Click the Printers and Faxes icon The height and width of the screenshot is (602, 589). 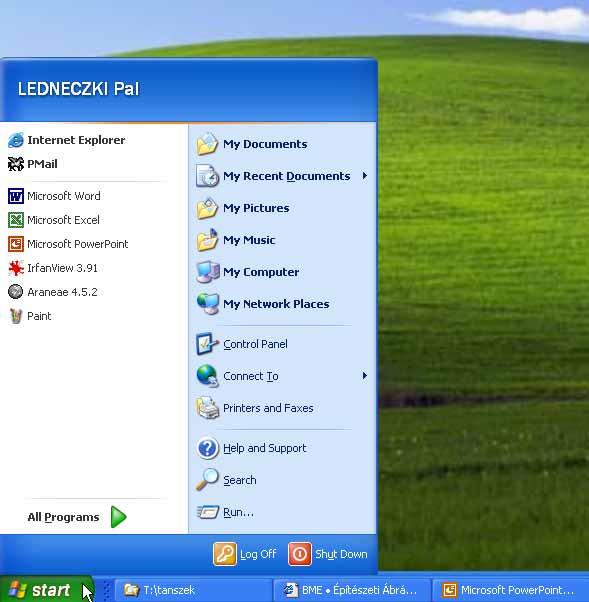point(207,407)
